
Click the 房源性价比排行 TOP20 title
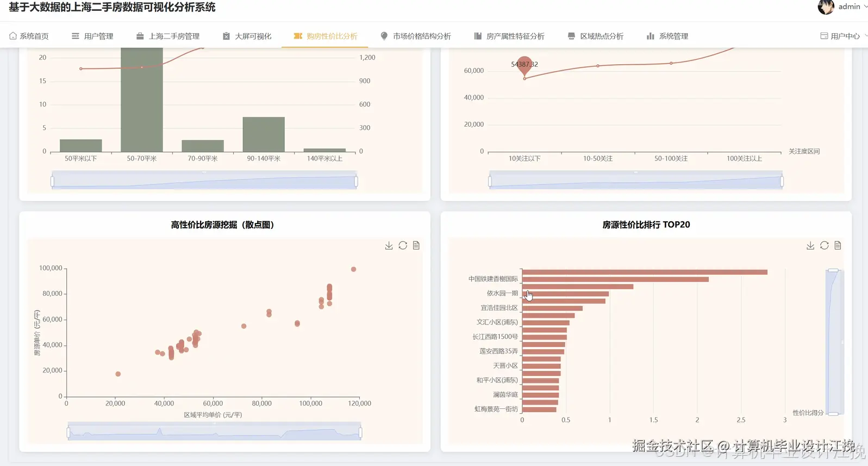tap(646, 225)
